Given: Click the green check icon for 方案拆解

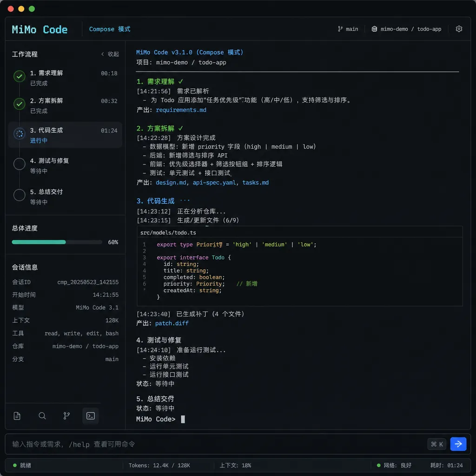Looking at the screenshot, I should coord(20,104).
